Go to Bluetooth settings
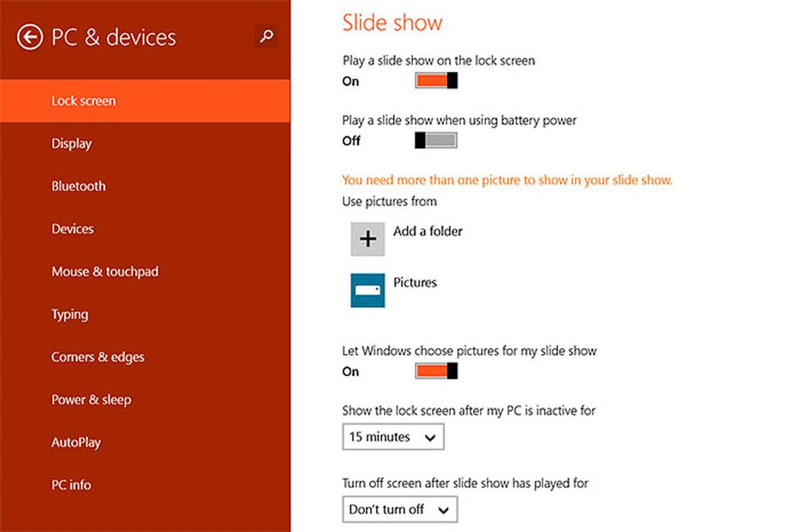 pyautogui.click(x=79, y=186)
